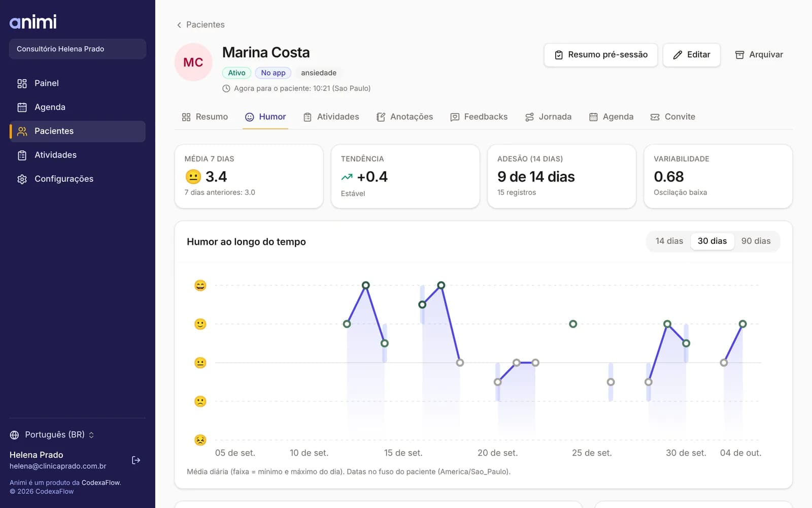Open the Português (BR) language selector
This screenshot has width=812, height=508.
[52, 435]
